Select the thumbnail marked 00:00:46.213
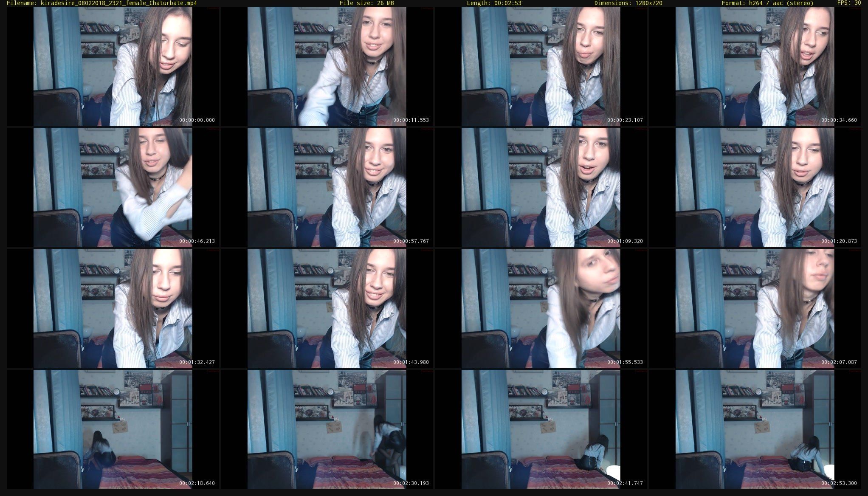Image resolution: width=868 pixels, height=496 pixels. (x=113, y=187)
